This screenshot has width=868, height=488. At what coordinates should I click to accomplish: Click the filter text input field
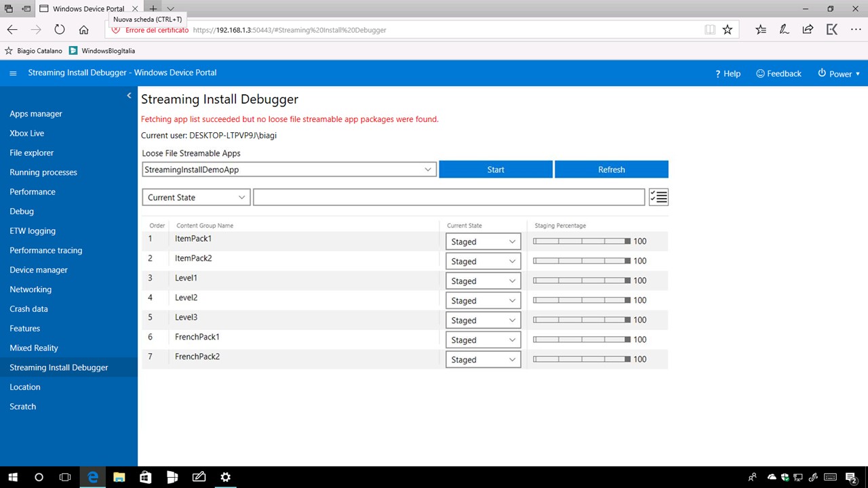(449, 197)
